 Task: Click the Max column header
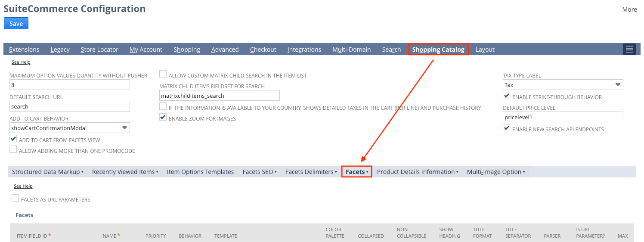pos(623,236)
